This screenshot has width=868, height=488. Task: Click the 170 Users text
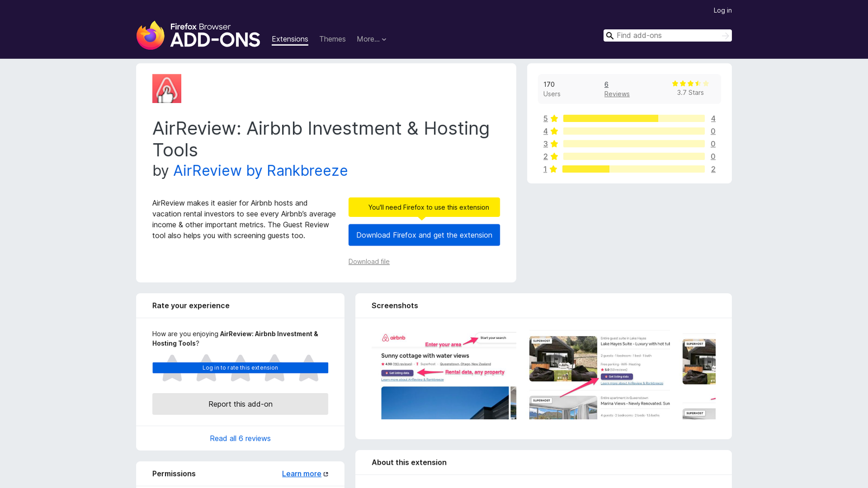tap(552, 89)
